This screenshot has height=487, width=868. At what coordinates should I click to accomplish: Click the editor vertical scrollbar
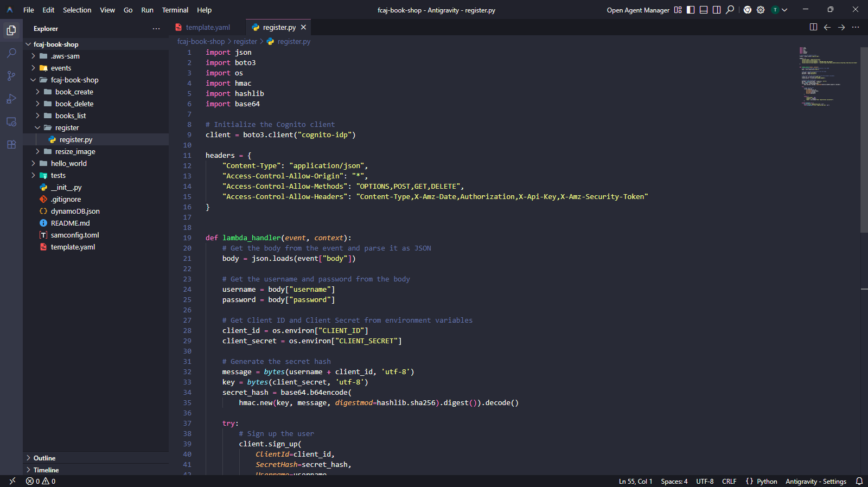864,140
